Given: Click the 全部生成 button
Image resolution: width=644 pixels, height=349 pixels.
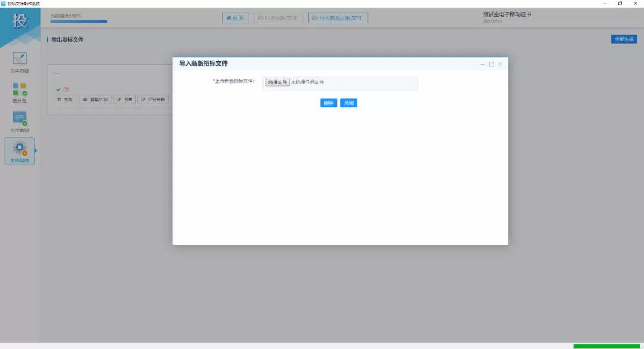Looking at the screenshot, I should point(624,39).
